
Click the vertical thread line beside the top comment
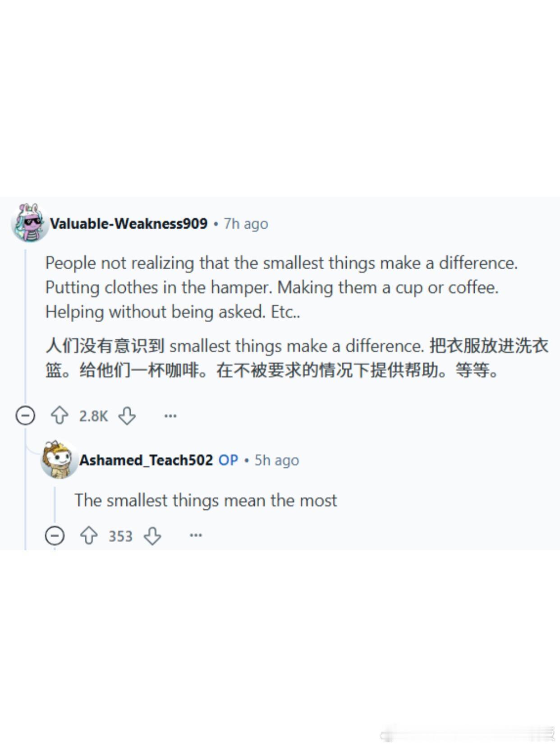pyautogui.click(x=25, y=325)
